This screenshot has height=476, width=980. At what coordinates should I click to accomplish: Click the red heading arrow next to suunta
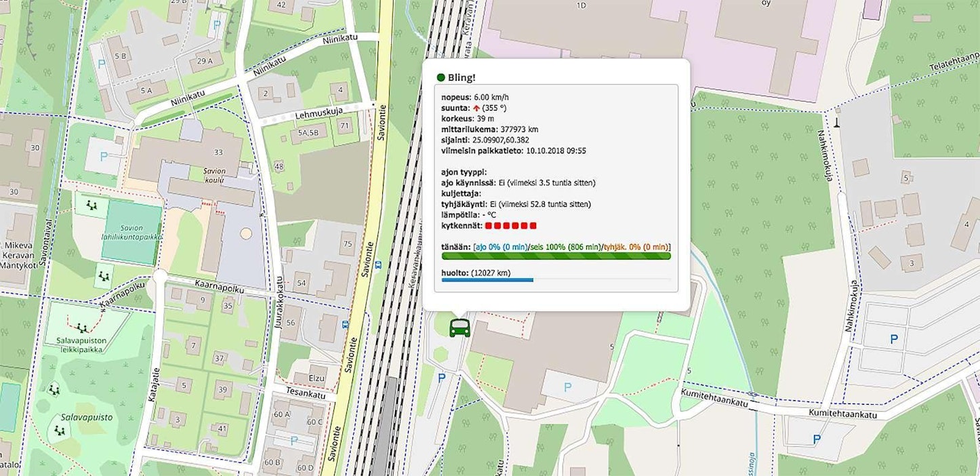click(x=476, y=108)
